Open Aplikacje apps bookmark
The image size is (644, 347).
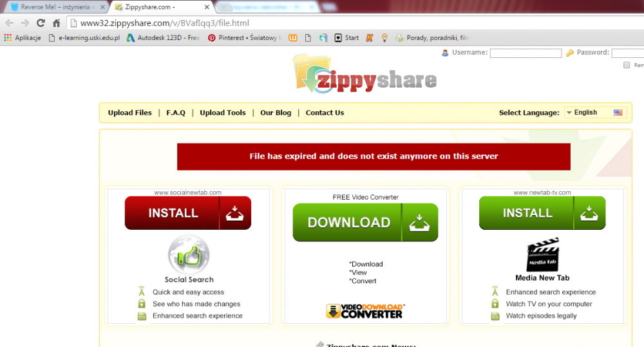pyautogui.click(x=23, y=38)
